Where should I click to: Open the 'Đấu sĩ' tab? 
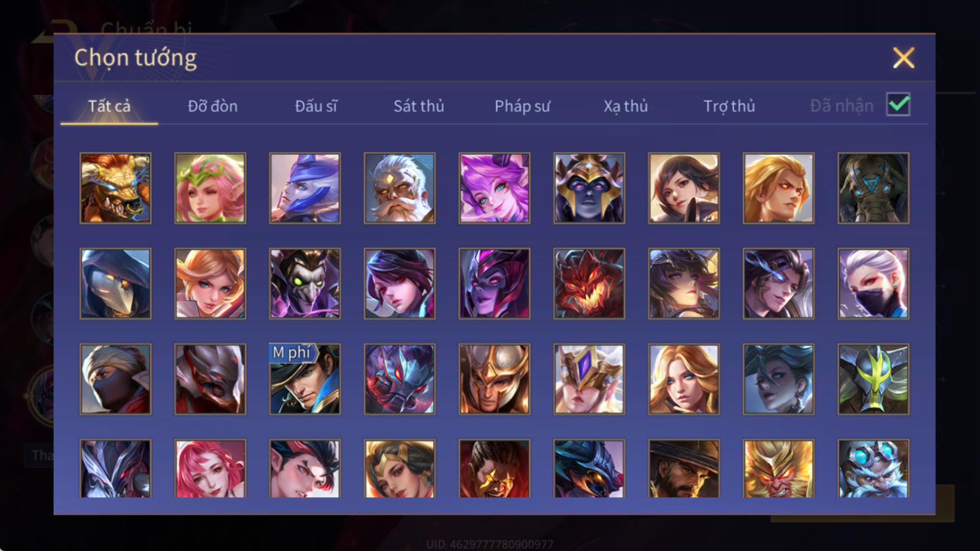click(x=316, y=106)
